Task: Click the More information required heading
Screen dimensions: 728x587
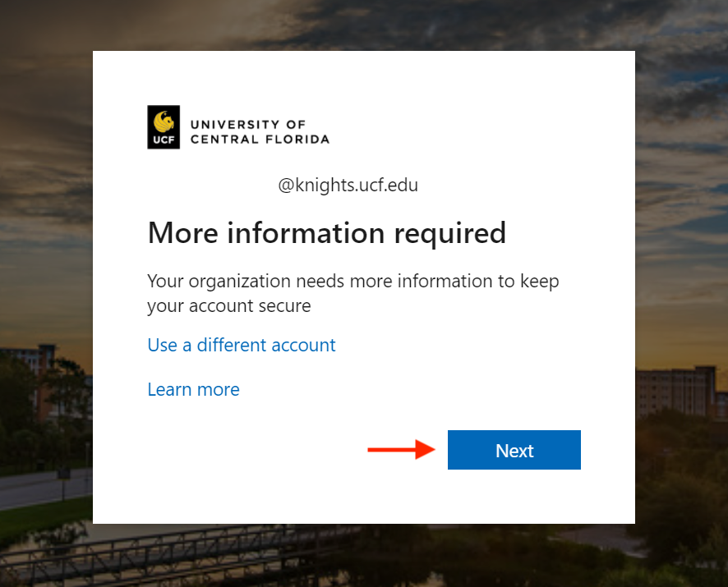Action: pos(326,233)
